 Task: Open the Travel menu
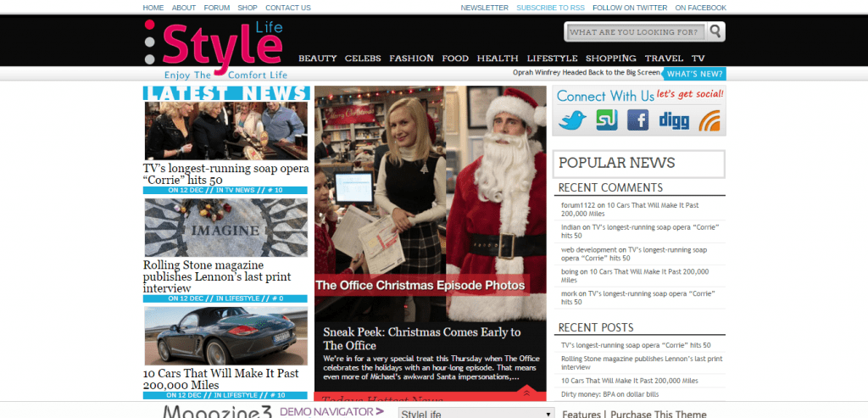point(664,59)
